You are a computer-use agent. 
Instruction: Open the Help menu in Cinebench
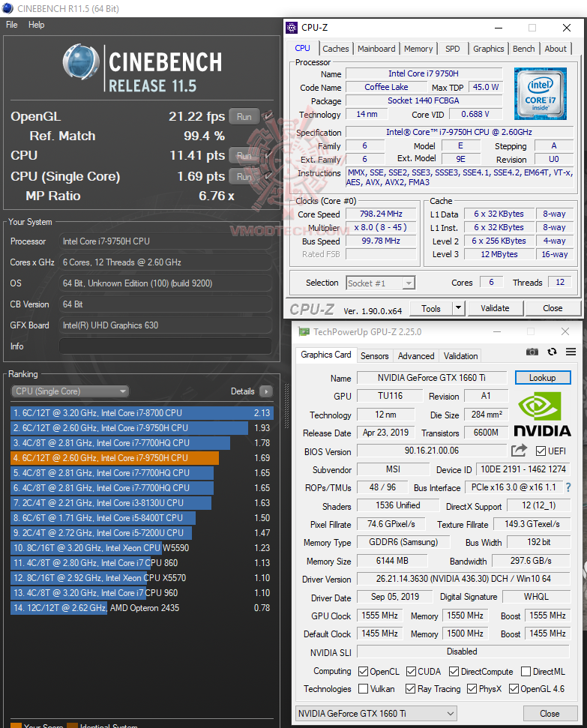click(36, 25)
